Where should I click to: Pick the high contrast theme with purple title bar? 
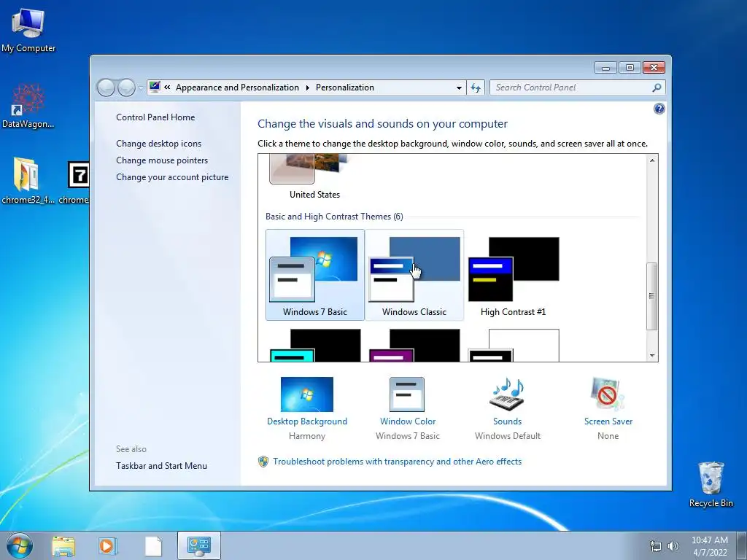[x=414, y=345]
